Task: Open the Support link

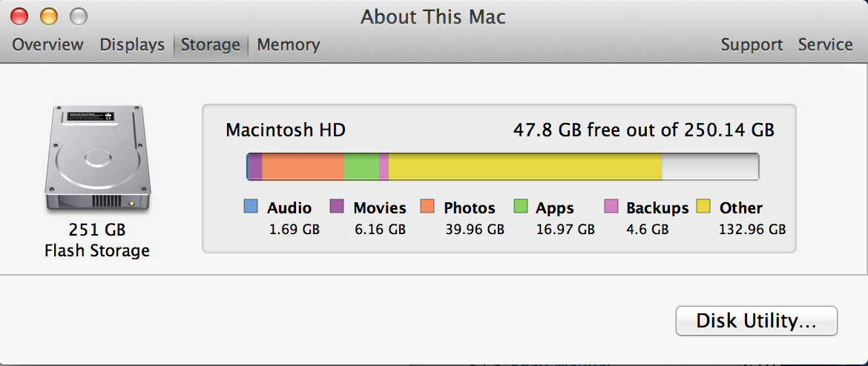Action: (752, 44)
